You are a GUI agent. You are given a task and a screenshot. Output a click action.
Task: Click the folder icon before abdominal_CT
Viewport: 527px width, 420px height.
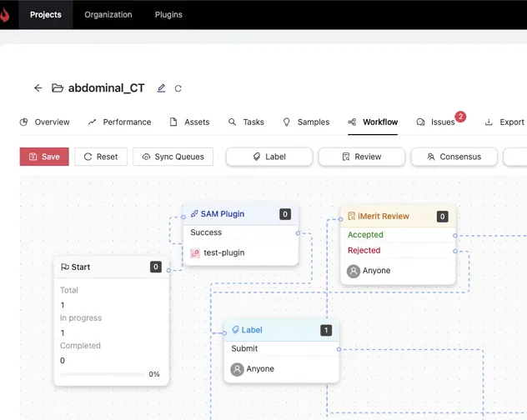coord(58,88)
